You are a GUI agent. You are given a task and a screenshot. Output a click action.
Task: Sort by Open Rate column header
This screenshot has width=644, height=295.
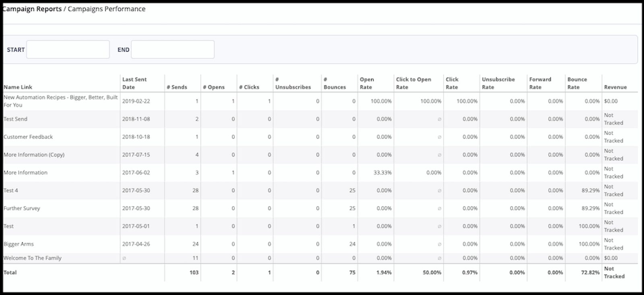click(367, 83)
